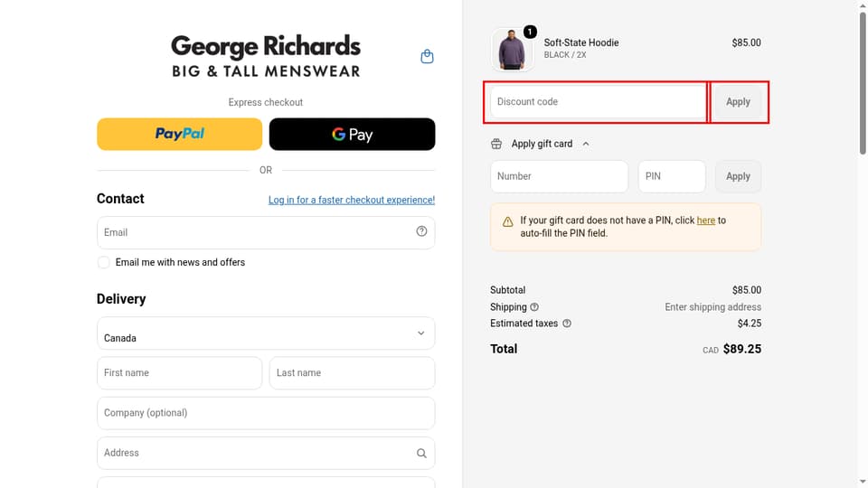This screenshot has width=868, height=488.
Task: Click the George Richards store logo
Action: point(266,55)
